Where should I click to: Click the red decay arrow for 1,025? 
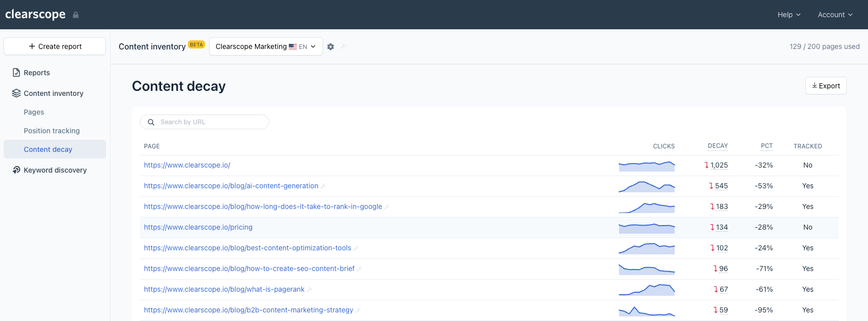pos(706,165)
